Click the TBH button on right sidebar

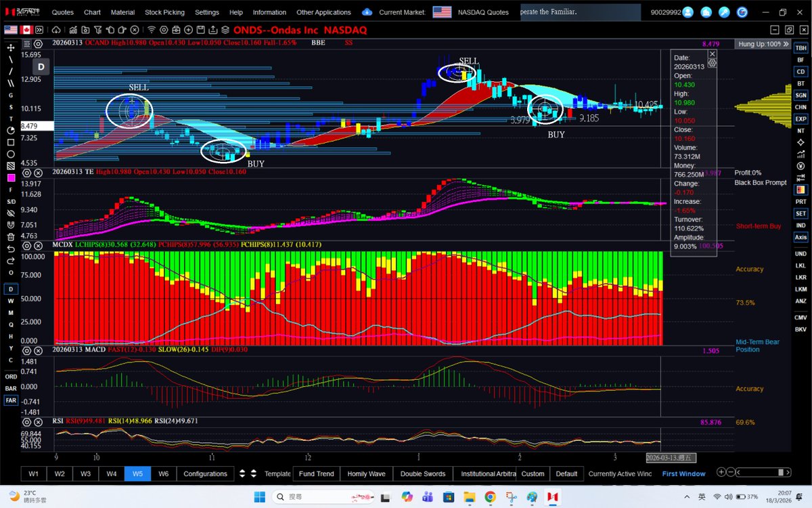[x=800, y=47]
